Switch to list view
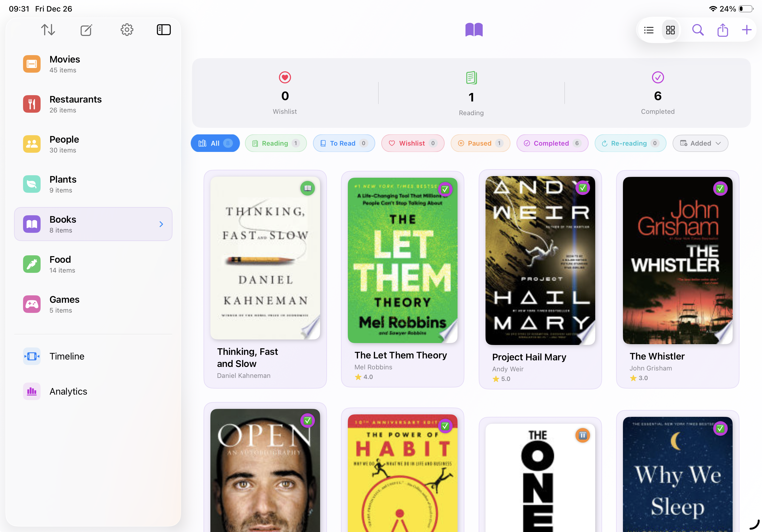The width and height of the screenshot is (762, 532). [648, 30]
